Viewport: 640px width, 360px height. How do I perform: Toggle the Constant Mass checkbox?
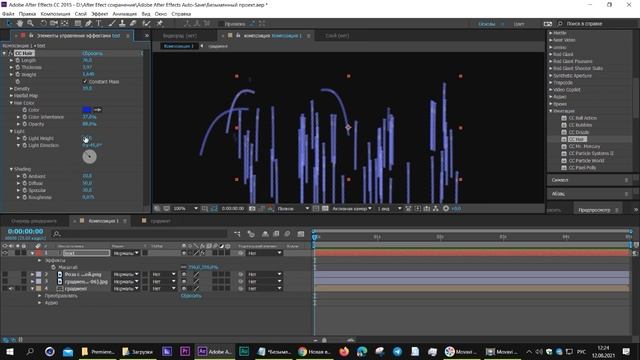coord(85,82)
